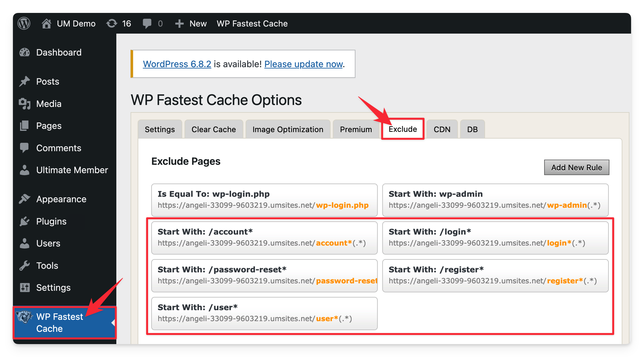Image resolution: width=644 pixels, height=357 pixels.
Task: Open the updates refresh icon showing 16
Action: point(112,23)
